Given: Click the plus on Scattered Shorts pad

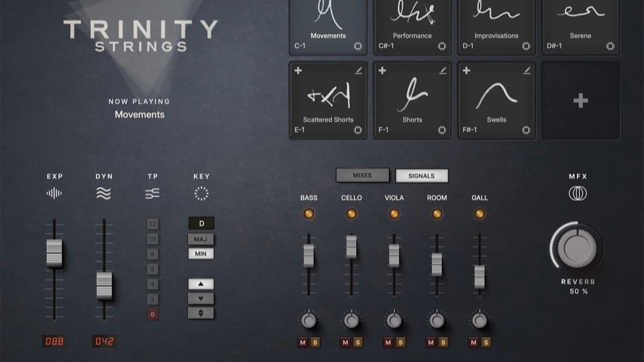Looking at the screenshot, I should pos(298,70).
